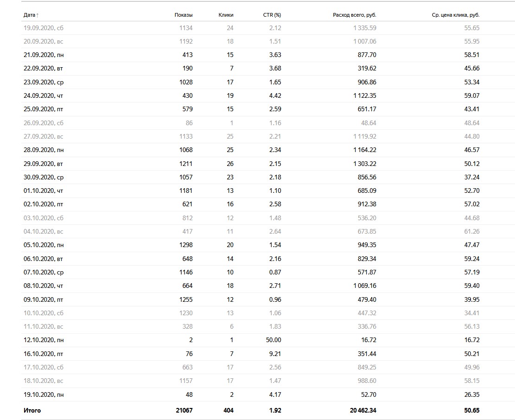Select the 19.09.2020, сб row date
Viewport: 515px width, 420px height.
coord(44,28)
